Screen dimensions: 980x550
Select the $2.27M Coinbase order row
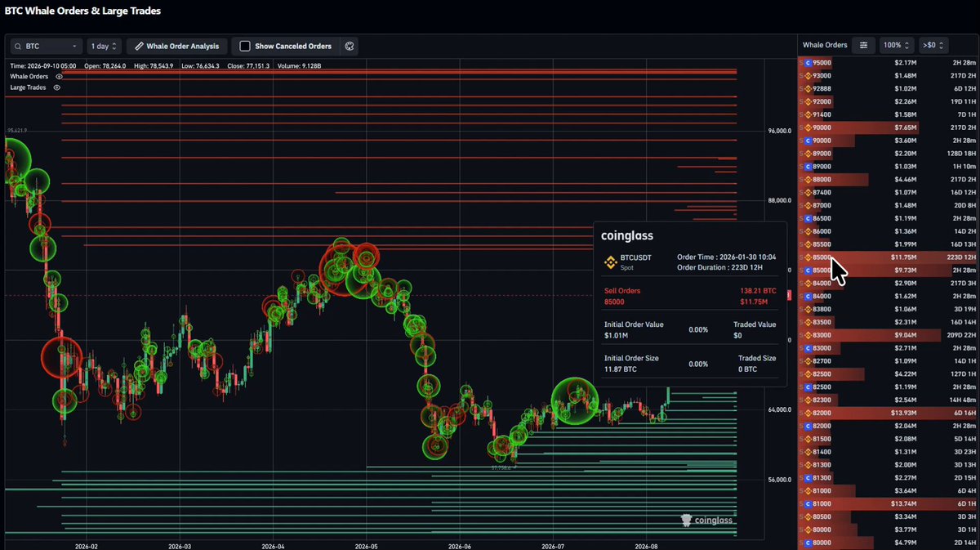click(x=889, y=477)
